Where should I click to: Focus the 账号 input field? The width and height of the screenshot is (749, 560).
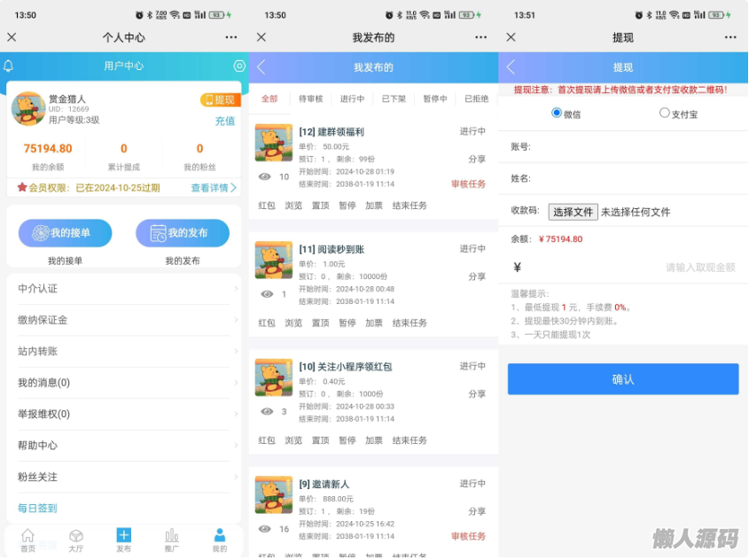pyautogui.click(x=623, y=146)
